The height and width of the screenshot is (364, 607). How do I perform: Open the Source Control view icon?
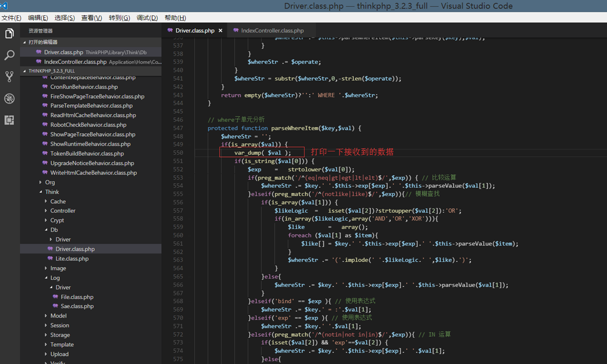pos(9,77)
